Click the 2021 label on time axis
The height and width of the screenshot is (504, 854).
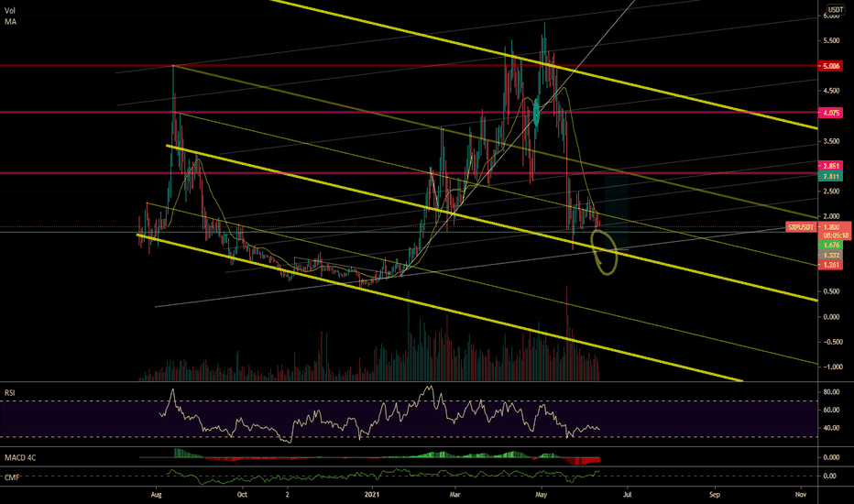(372, 495)
